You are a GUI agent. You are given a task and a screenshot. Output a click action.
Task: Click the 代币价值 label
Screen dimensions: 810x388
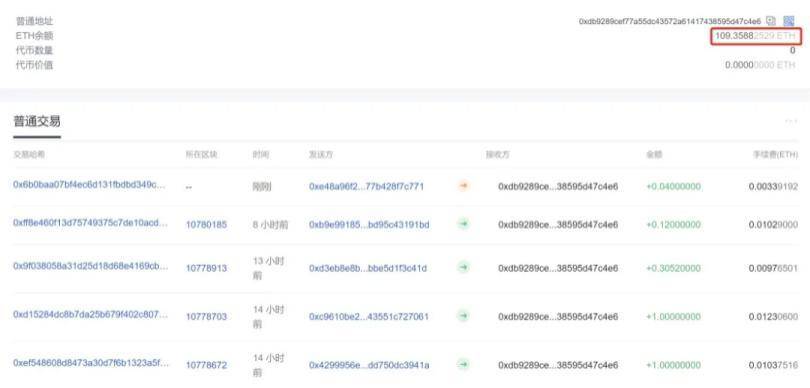(x=34, y=65)
